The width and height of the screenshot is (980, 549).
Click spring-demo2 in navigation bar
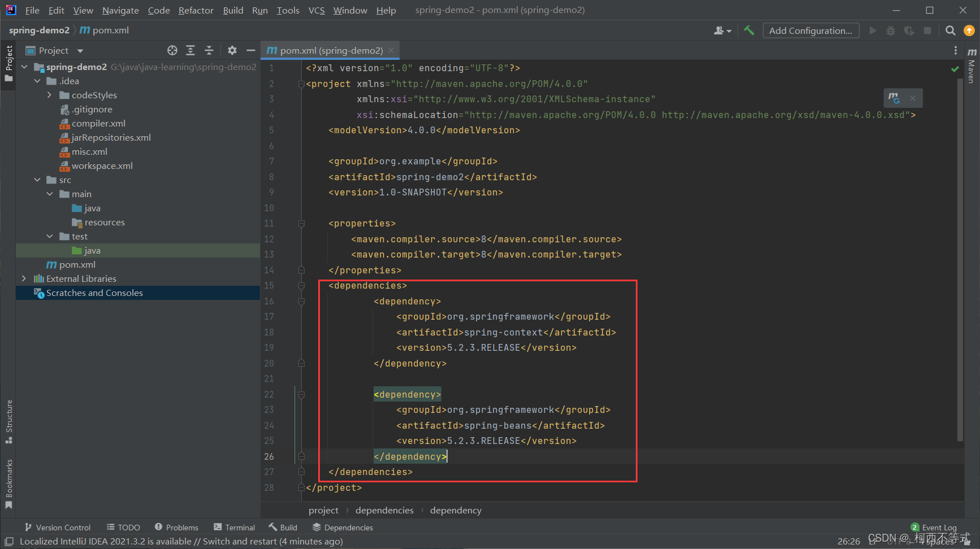click(39, 30)
